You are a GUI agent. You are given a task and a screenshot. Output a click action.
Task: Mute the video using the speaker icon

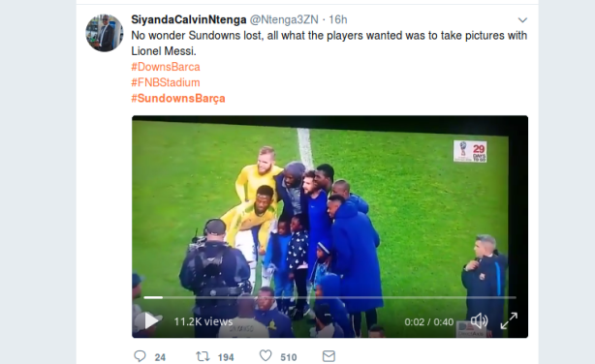[x=480, y=321]
